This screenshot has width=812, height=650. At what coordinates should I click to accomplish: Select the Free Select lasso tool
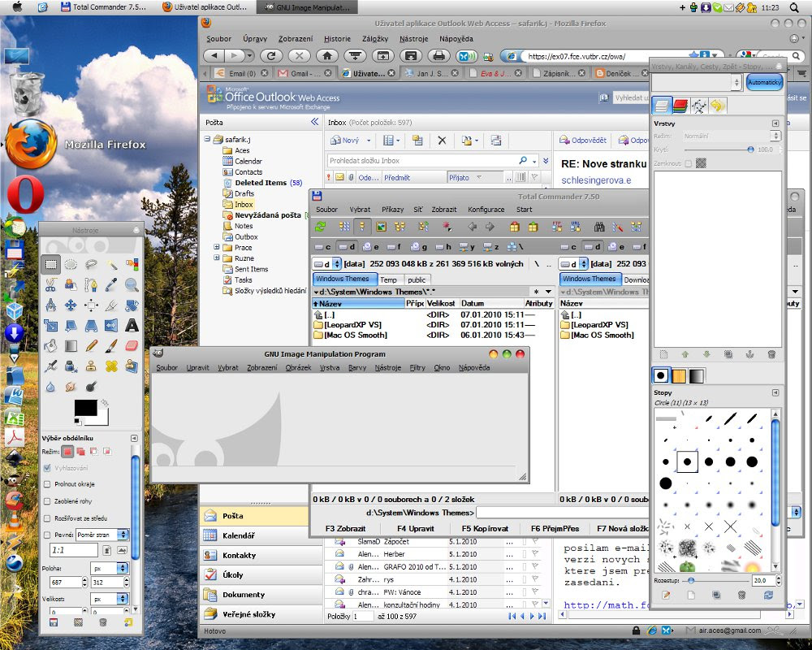tap(91, 265)
